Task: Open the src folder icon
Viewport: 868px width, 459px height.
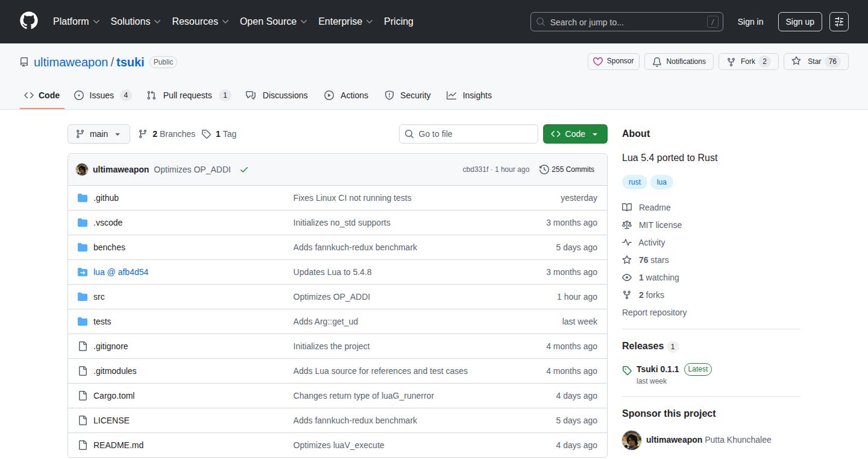Action: (x=83, y=297)
